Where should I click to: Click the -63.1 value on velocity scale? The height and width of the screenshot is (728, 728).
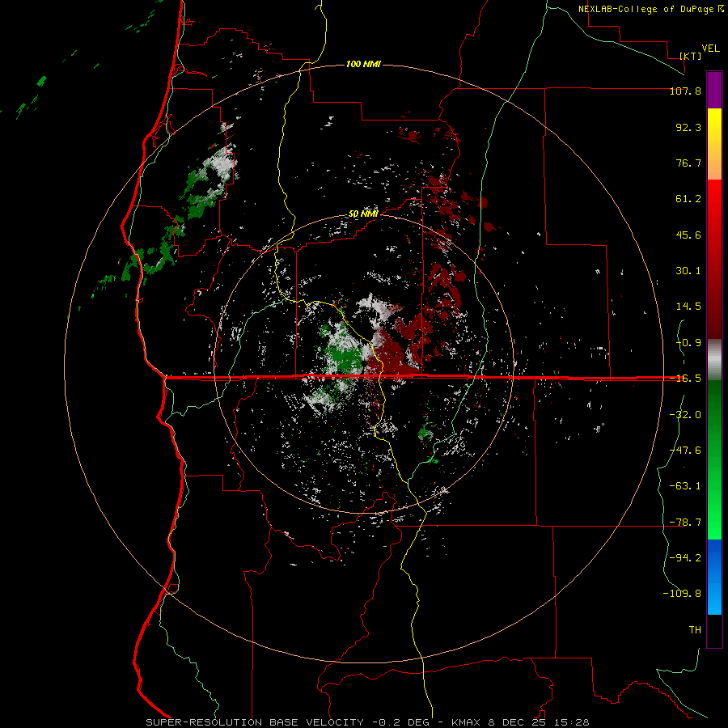click(x=685, y=486)
